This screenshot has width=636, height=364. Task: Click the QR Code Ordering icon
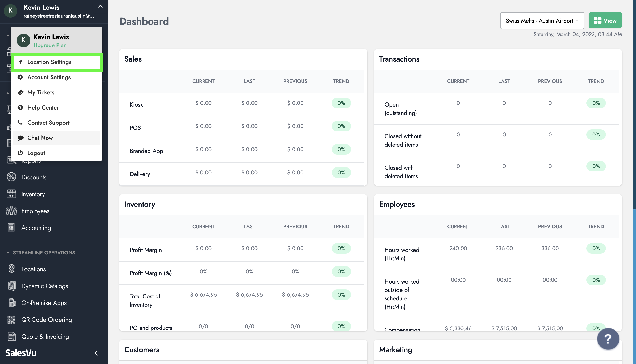(12, 320)
